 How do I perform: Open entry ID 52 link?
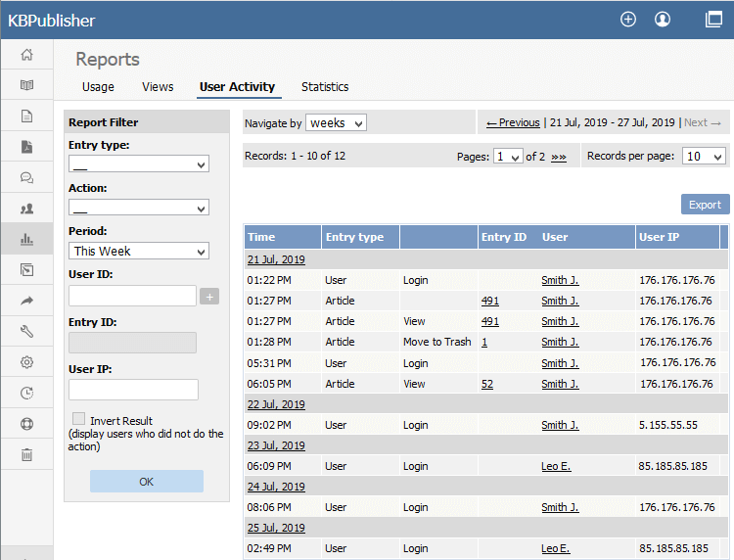487,384
